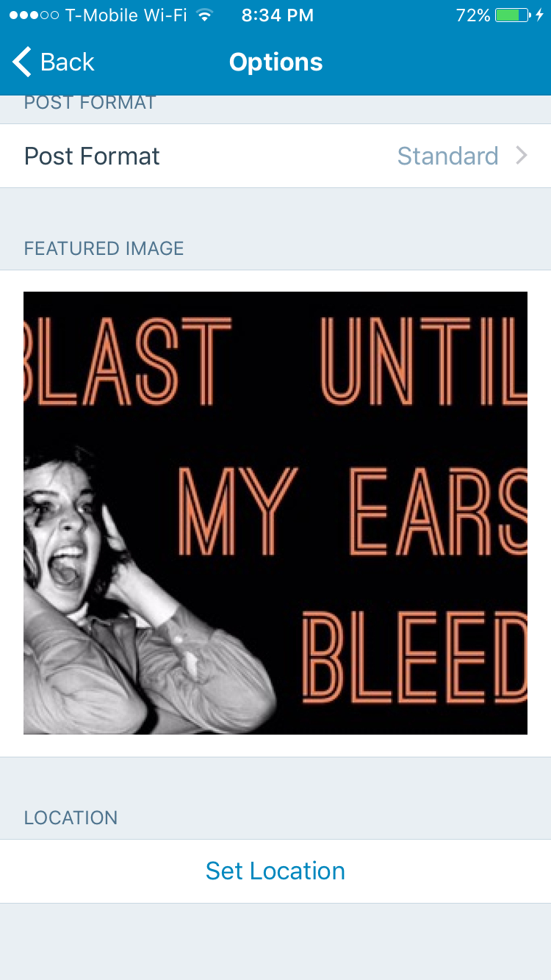Viewport: 551px width, 980px height.
Task: Tap Set Location button
Action: click(x=275, y=871)
